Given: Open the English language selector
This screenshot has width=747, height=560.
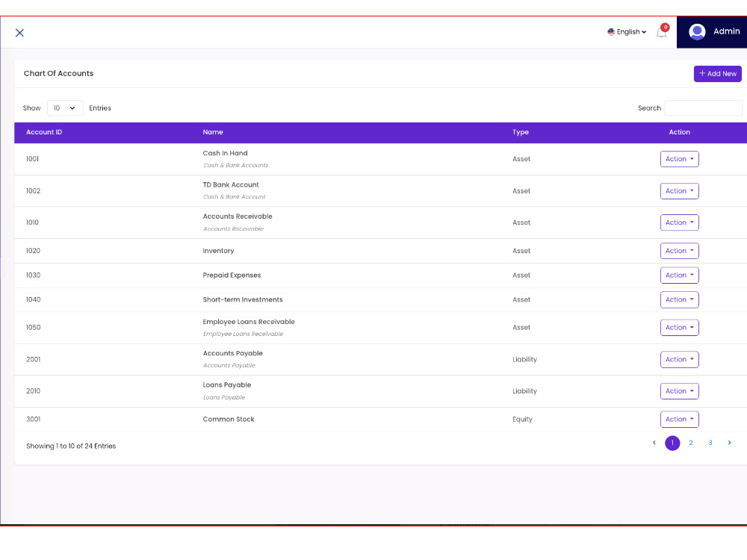Looking at the screenshot, I should [627, 32].
